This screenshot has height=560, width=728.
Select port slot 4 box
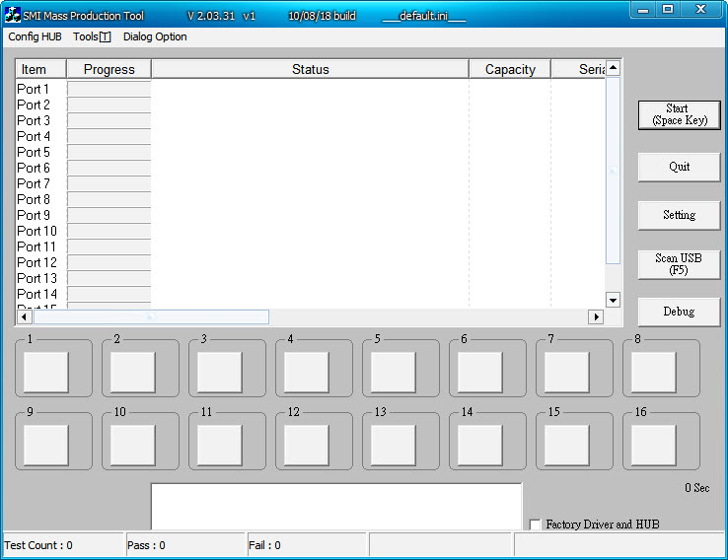pyautogui.click(x=307, y=372)
